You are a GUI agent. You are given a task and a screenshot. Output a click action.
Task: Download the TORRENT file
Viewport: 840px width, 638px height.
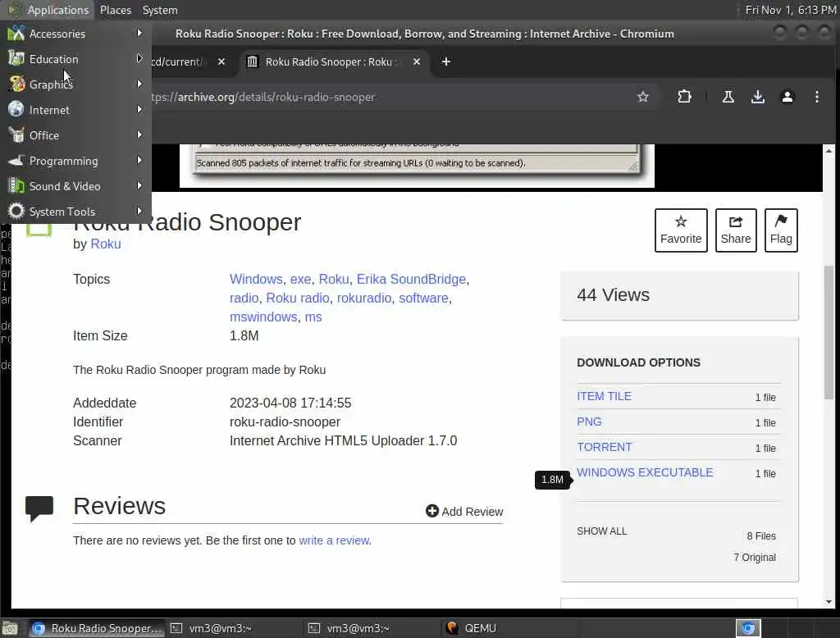[x=605, y=447]
